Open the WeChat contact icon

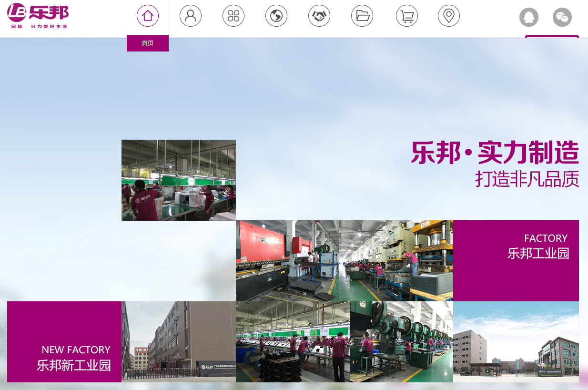(x=562, y=18)
